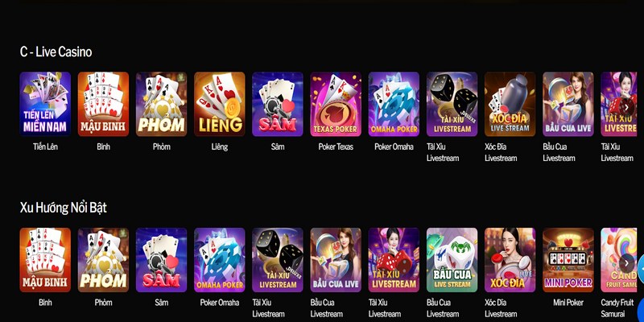Screen dimensions: 644x322
Task: Launch Omaha Poker in Xu Hướng Nổi Bật
Action: pyautogui.click(x=219, y=260)
